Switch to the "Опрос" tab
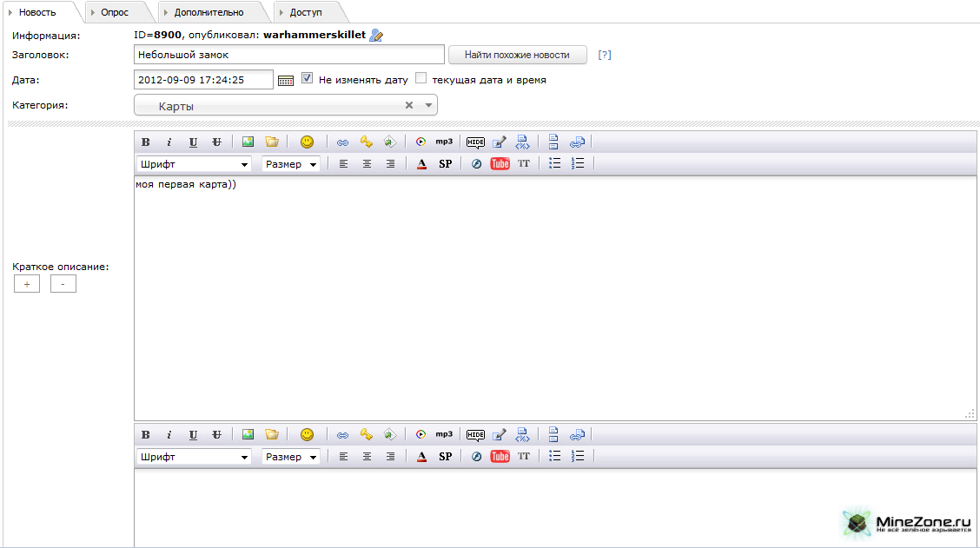Screen dimensions: 980x548 [x=115, y=12]
